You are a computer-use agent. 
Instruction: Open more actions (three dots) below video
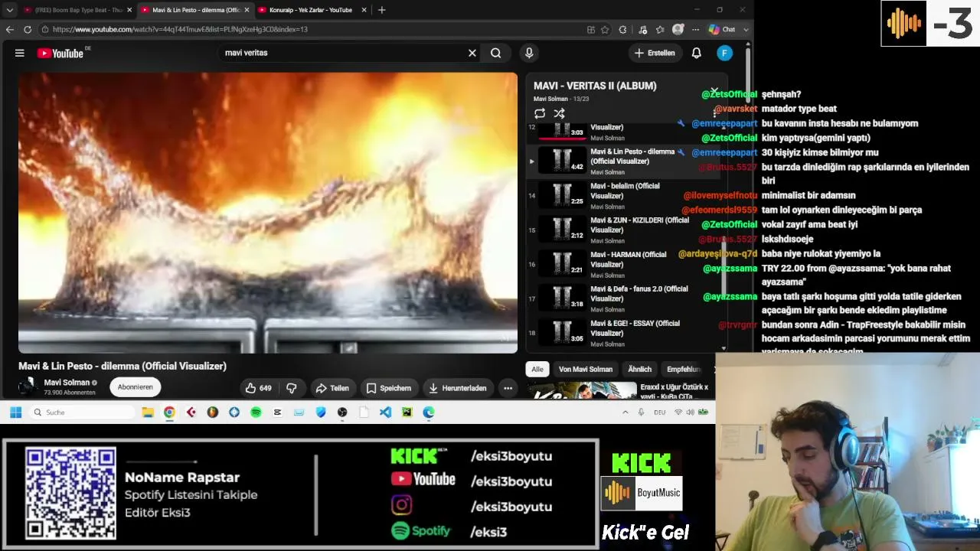click(x=508, y=388)
